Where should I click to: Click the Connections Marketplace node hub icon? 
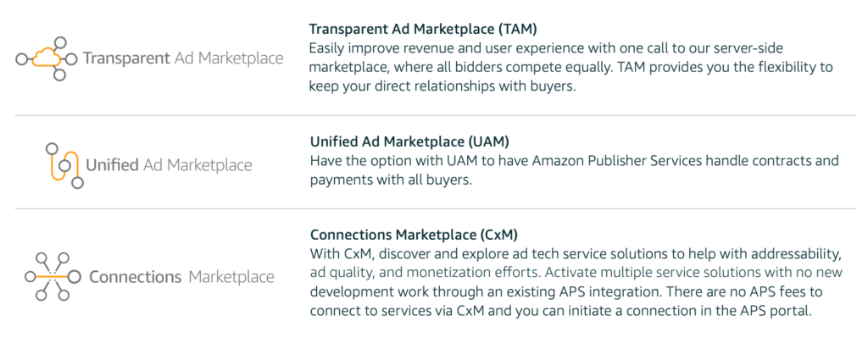(x=53, y=276)
